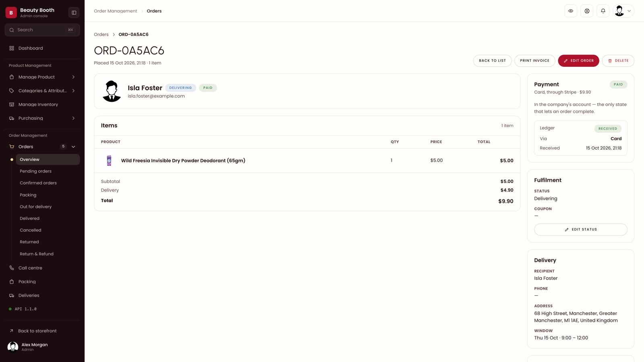Screen dimensions: 644x362
Task: Open Out for delivery orders
Action: click(47, 207)
